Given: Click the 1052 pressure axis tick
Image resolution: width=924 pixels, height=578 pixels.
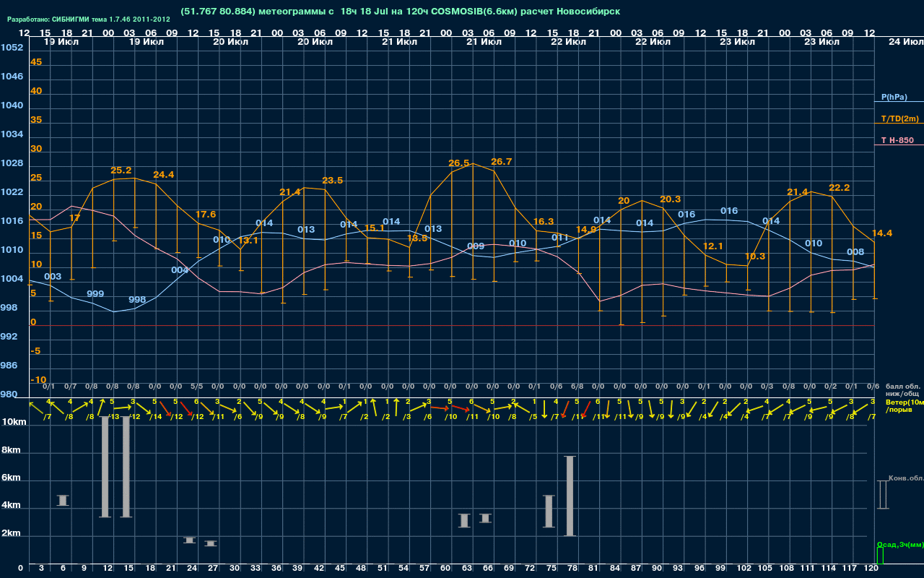Looking at the screenshot, I should tap(12, 48).
